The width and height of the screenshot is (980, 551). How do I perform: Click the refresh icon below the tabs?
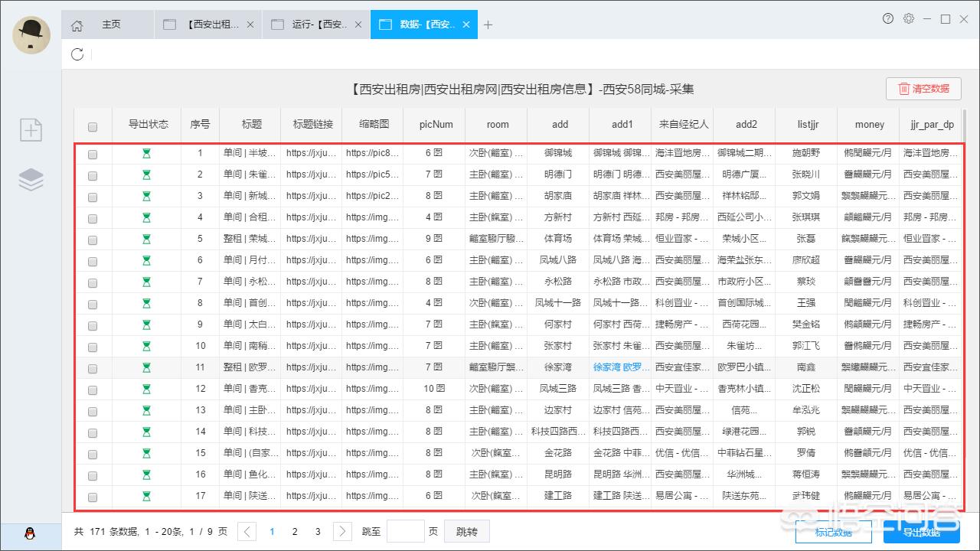point(77,54)
